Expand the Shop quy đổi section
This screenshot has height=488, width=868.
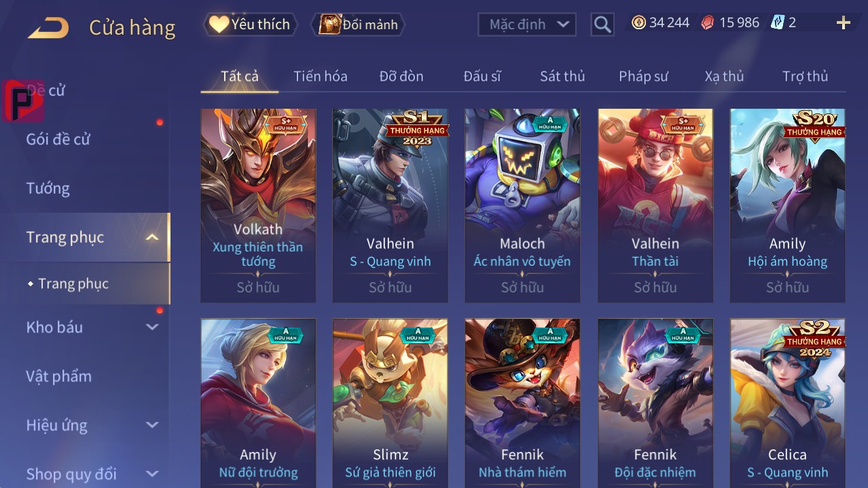(x=152, y=474)
